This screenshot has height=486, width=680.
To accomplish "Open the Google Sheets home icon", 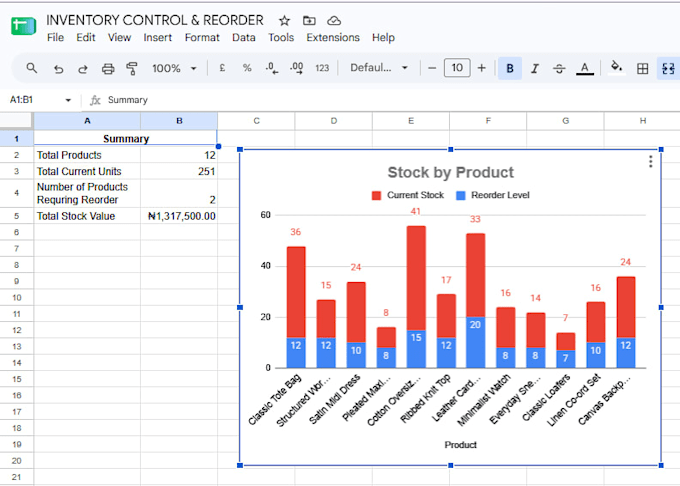I will point(23,26).
